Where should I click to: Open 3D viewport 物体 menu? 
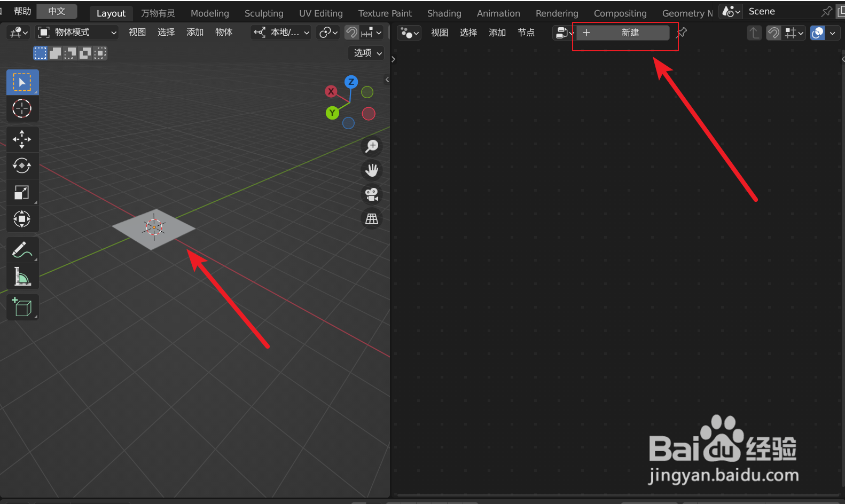point(224,33)
